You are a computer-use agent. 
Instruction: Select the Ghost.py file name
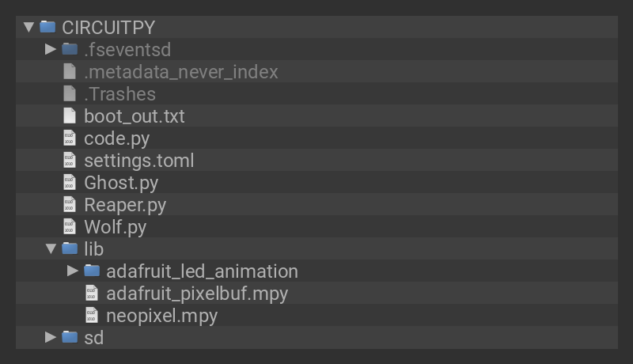pyautogui.click(x=121, y=183)
